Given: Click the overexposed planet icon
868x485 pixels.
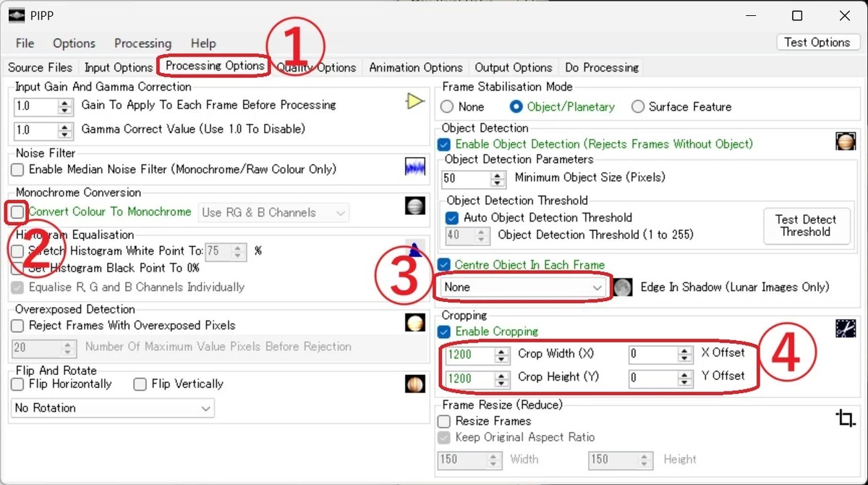Looking at the screenshot, I should pos(414,323).
